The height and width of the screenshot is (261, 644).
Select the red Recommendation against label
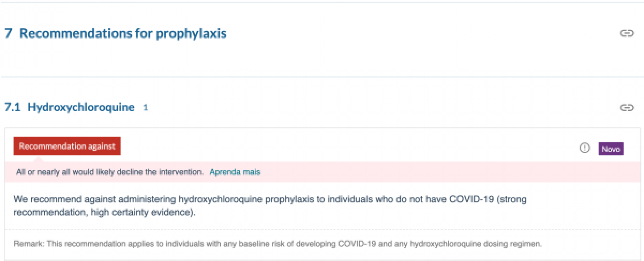coord(67,146)
